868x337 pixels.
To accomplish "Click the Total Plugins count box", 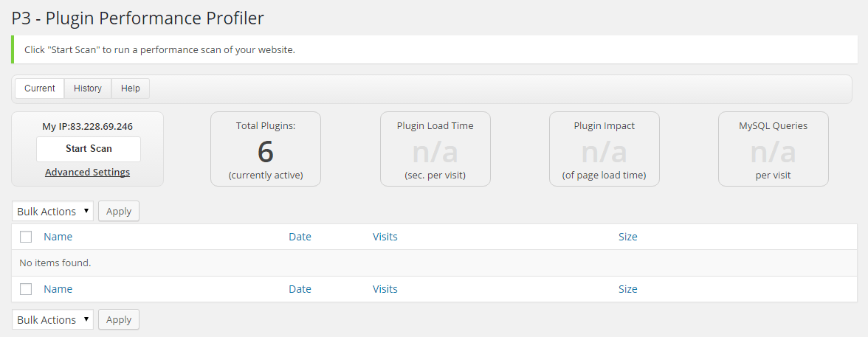I will pyautogui.click(x=266, y=149).
